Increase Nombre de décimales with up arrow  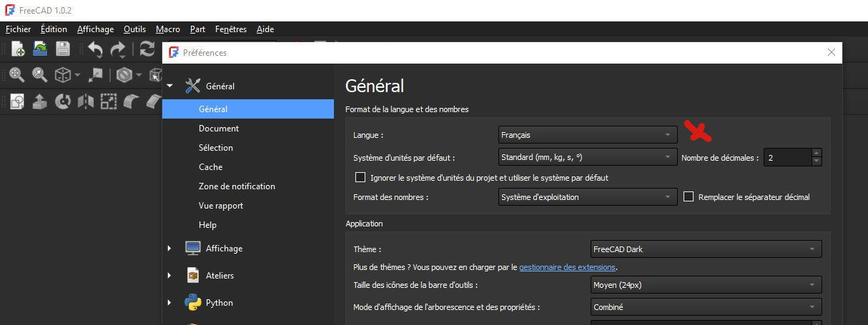(x=817, y=152)
